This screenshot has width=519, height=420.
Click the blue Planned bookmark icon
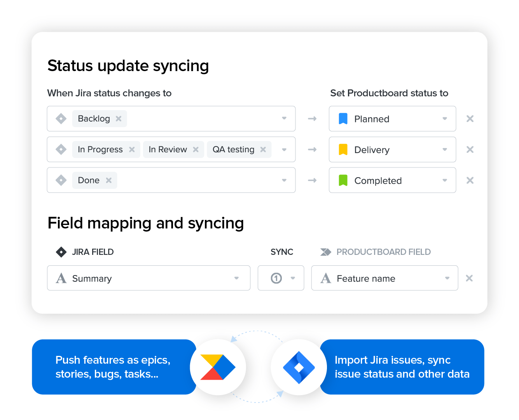(x=343, y=119)
